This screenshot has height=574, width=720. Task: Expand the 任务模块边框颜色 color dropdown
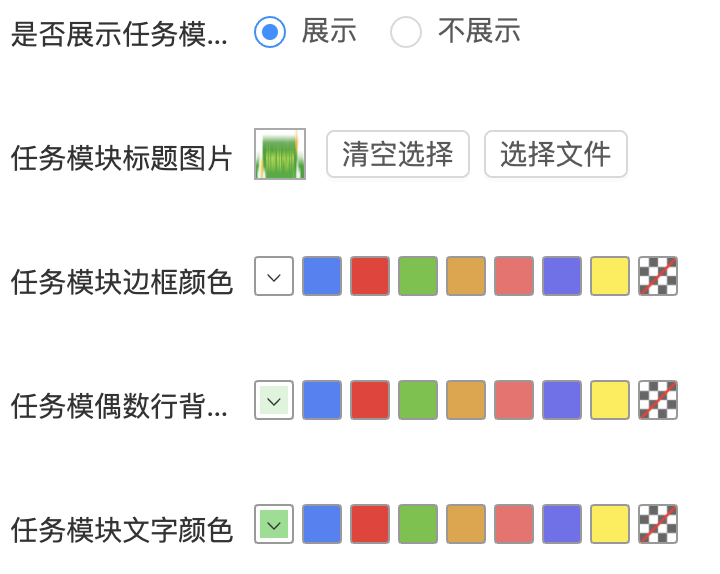(274, 277)
